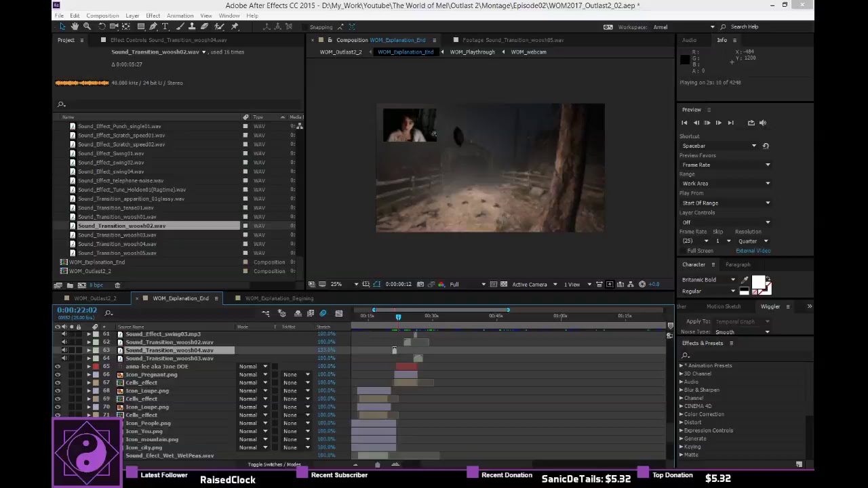Jump to first frame in Preview panel
The height and width of the screenshot is (488, 868).
coord(684,123)
